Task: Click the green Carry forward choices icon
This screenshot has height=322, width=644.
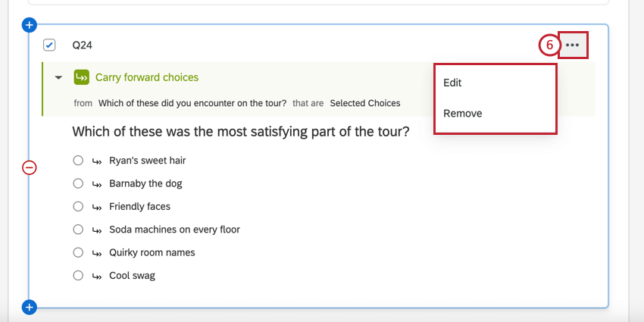Action: pos(81,77)
